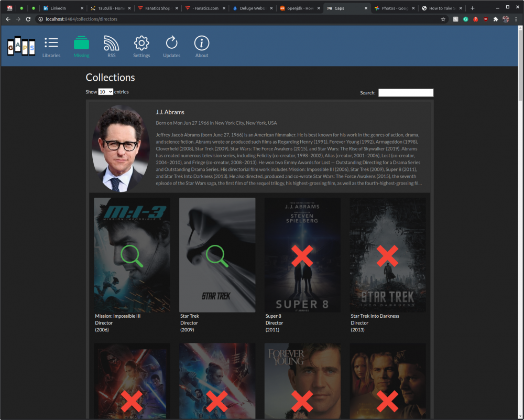Click J.J. Abrams portrait photo
Image resolution: width=524 pixels, height=420 pixels.
[121, 148]
